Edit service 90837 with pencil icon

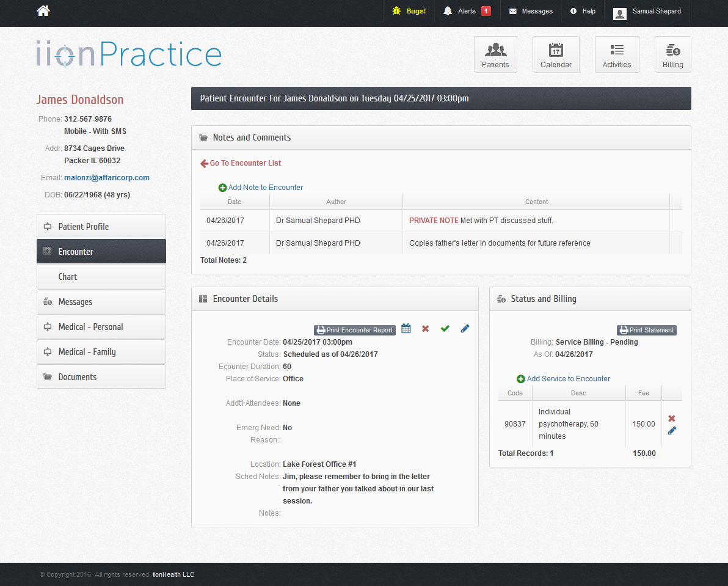click(x=672, y=431)
